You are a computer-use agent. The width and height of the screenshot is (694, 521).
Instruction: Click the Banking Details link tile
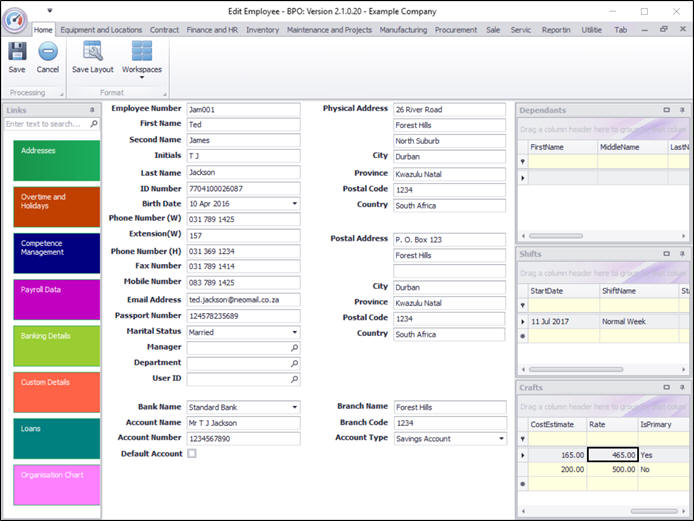click(x=56, y=346)
